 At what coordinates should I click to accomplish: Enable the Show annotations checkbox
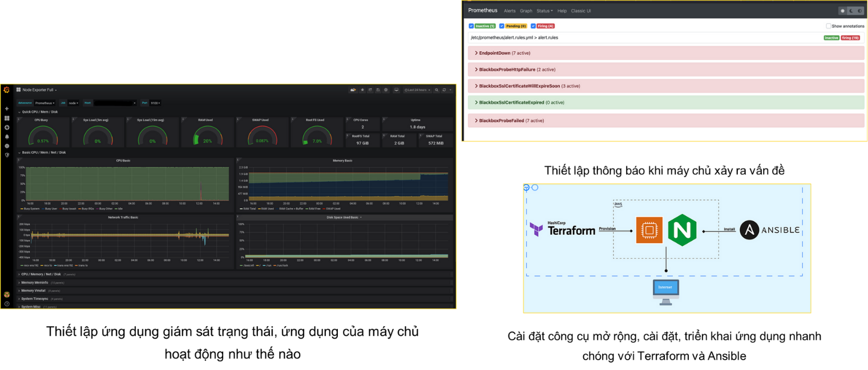[x=829, y=26]
